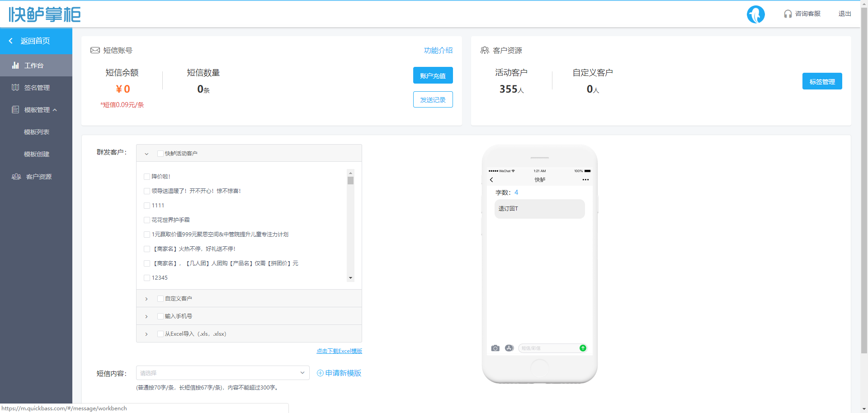Click the 点击下载Excel模版 link

339,351
